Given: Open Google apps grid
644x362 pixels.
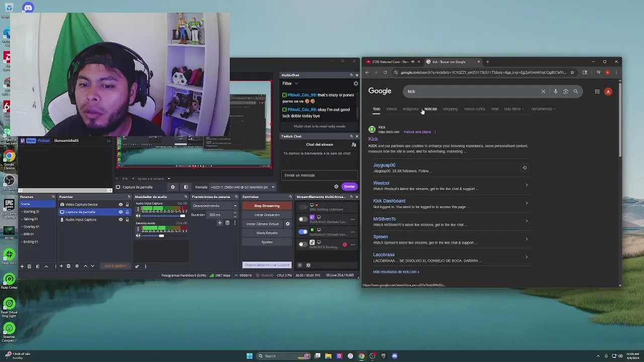Looking at the screenshot, I should (597, 92).
